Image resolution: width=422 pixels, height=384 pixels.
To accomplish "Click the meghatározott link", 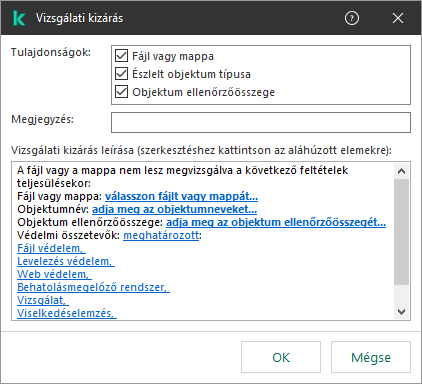I will (161, 235).
